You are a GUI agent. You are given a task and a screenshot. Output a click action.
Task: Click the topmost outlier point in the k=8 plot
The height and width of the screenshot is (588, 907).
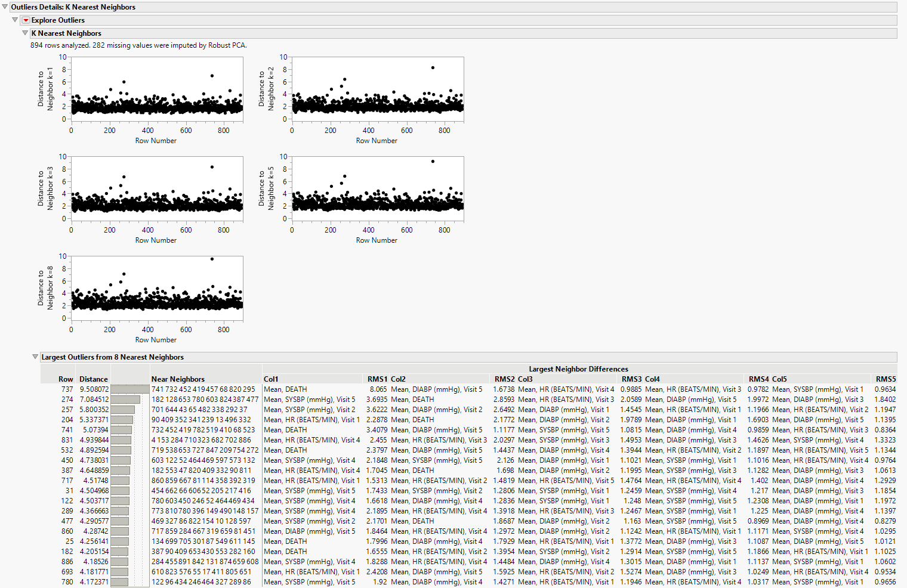[x=211, y=259]
